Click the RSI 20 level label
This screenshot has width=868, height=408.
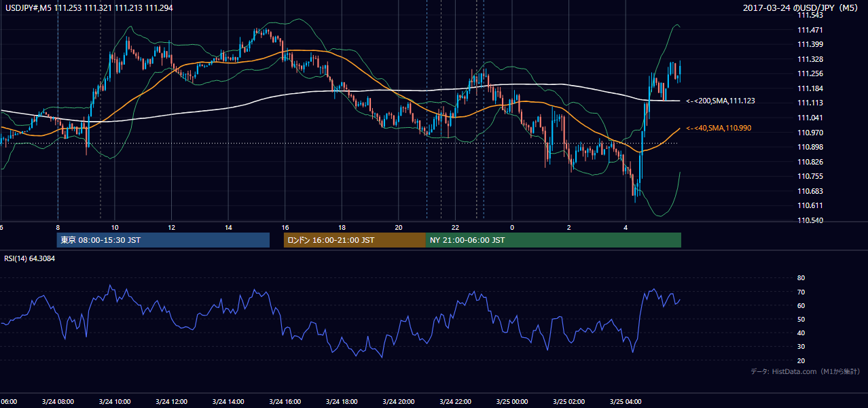[801, 360]
